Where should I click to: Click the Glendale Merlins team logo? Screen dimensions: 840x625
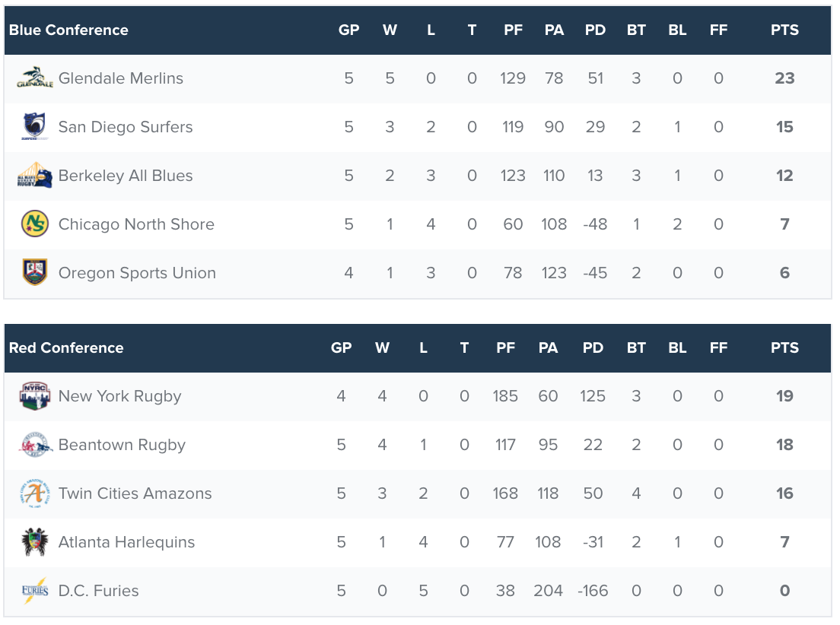coord(35,78)
